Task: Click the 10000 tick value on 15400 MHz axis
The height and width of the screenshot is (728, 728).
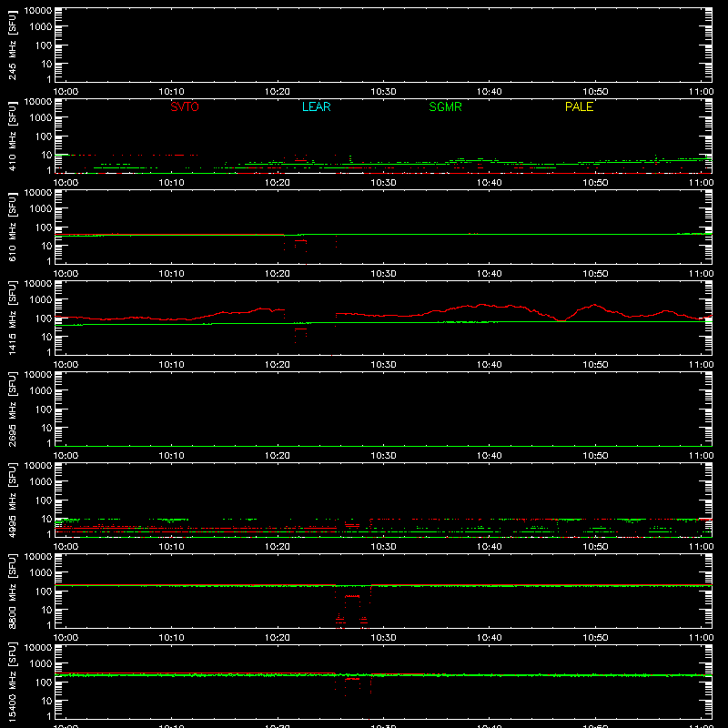Action: pyautogui.click(x=38, y=648)
